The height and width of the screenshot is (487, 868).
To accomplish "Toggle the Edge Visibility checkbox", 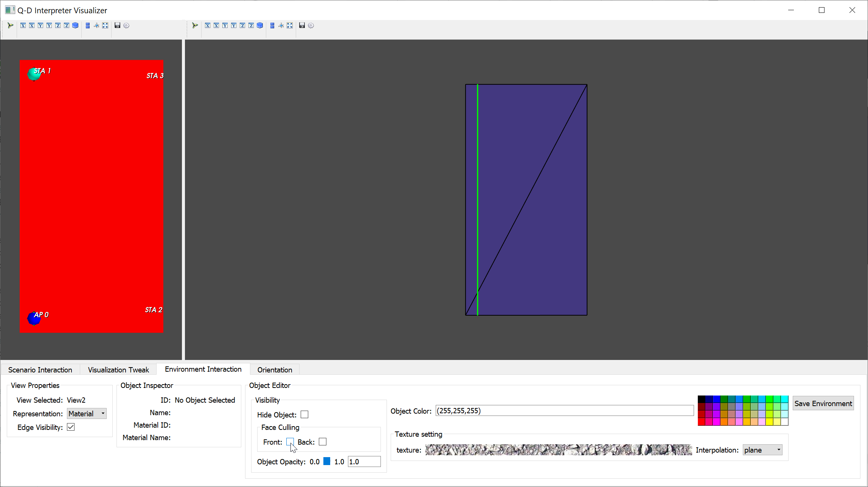I will (71, 427).
